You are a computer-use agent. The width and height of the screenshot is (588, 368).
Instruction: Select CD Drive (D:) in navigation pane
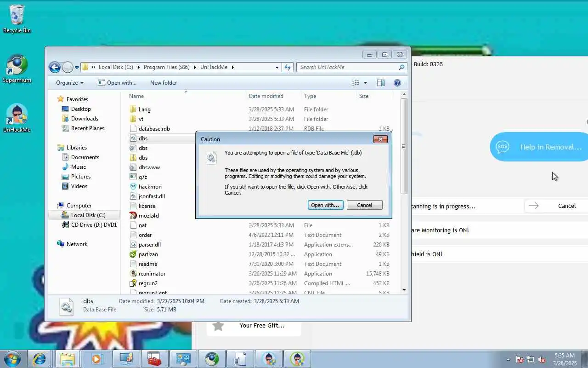94,225
